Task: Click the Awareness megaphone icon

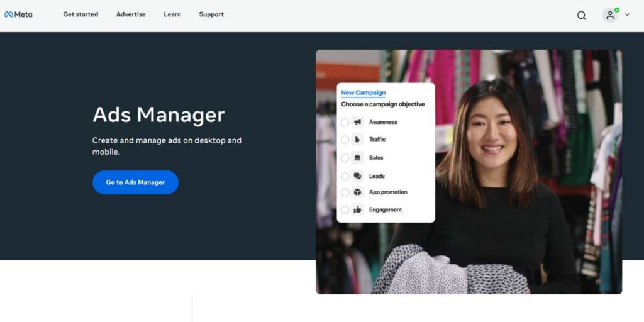Action: [x=357, y=122]
